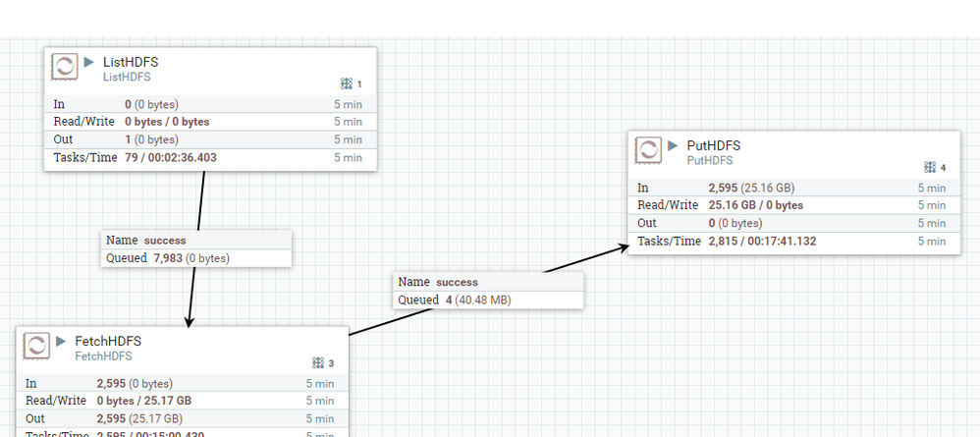Viewport: 980px width, 437px height.
Task: Click the FetchHDFS running status arrow
Action: click(61, 341)
